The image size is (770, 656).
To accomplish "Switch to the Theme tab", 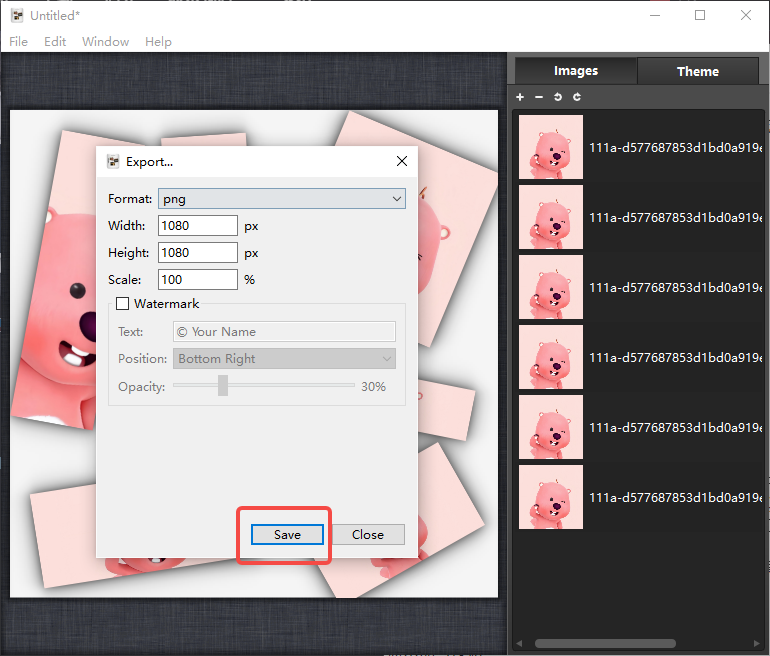I will tap(698, 71).
